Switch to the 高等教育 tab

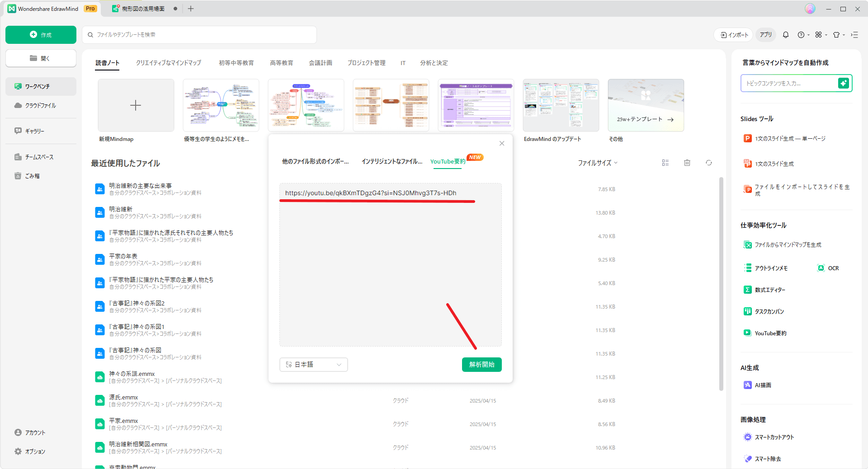click(x=281, y=63)
